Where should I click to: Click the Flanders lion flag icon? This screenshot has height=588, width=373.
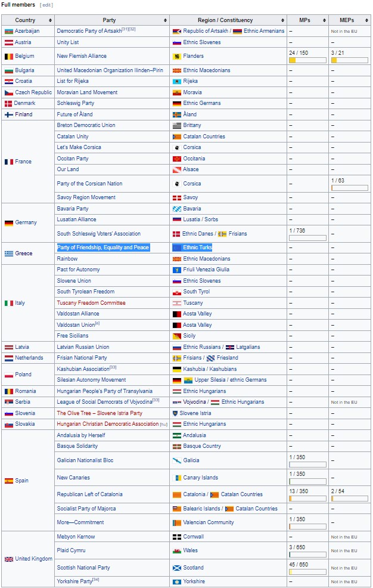point(177,57)
